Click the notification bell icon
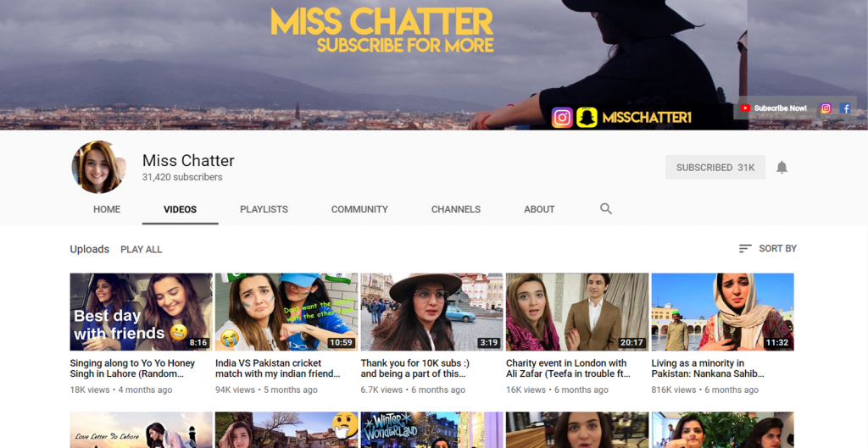868x448 pixels. tap(782, 167)
